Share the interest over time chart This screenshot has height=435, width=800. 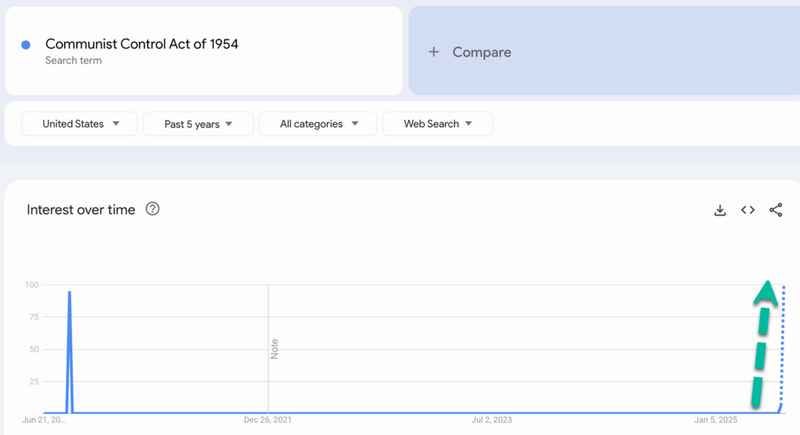(x=776, y=210)
